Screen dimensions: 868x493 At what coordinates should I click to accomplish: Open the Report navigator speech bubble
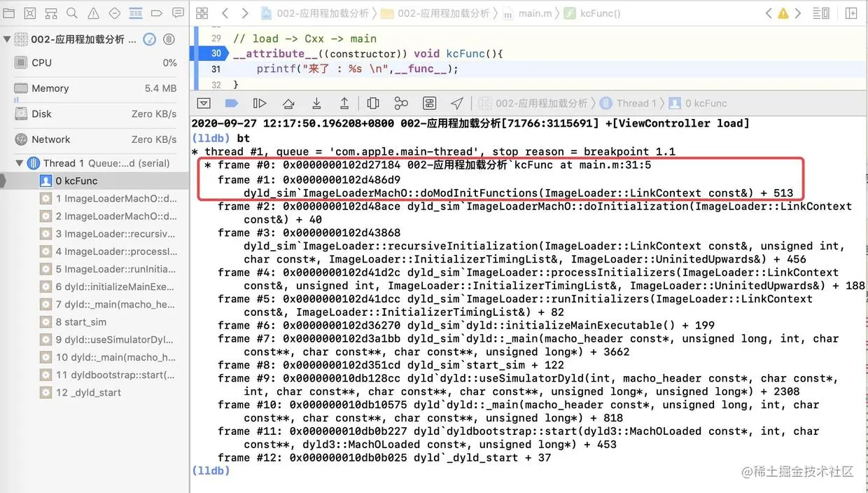click(178, 13)
